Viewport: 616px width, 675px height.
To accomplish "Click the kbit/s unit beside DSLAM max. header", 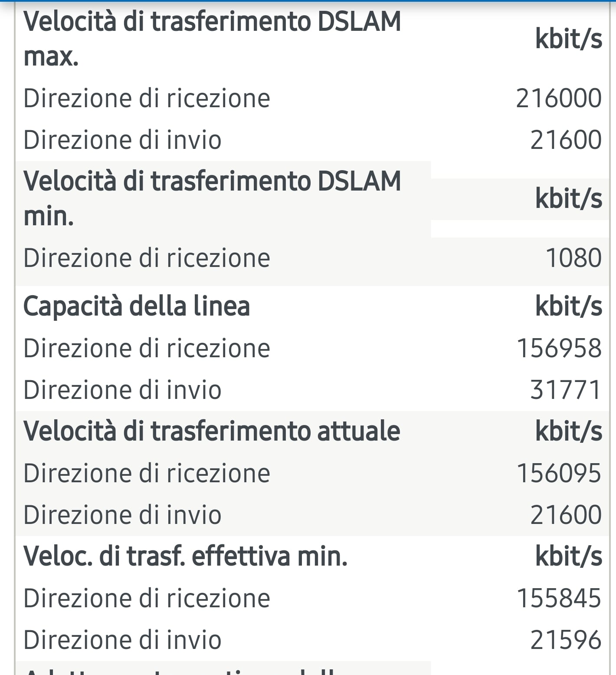I will (569, 39).
